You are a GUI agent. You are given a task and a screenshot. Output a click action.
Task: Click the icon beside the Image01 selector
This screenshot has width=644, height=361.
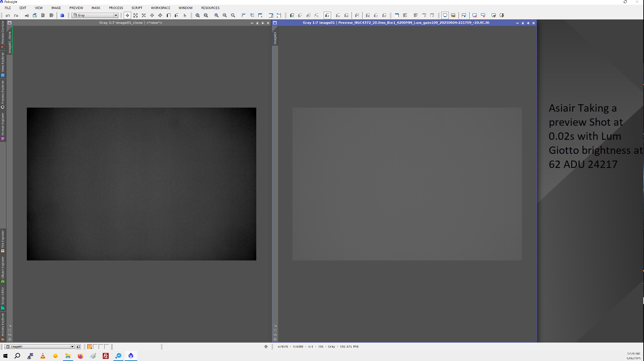tap(78, 347)
